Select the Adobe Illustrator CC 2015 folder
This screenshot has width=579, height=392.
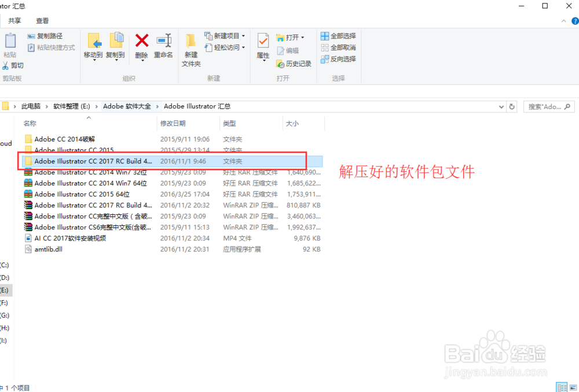click(x=173, y=150)
